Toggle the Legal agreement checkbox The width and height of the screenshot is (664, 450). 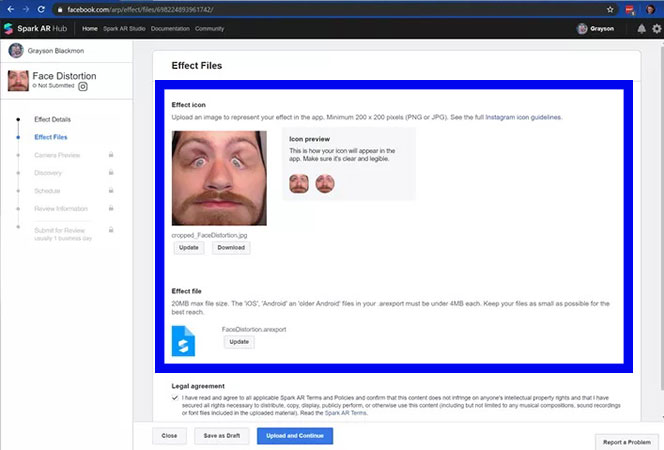click(x=174, y=398)
